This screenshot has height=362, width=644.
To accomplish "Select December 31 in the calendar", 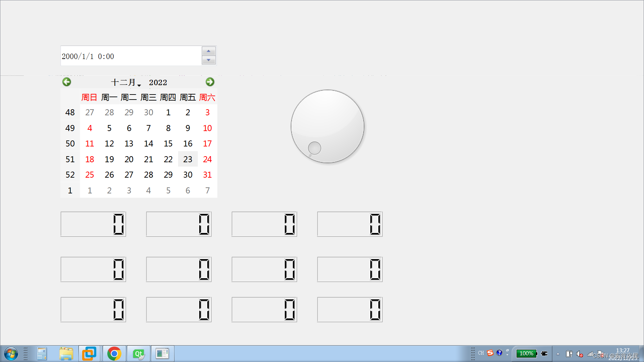I will pyautogui.click(x=207, y=175).
